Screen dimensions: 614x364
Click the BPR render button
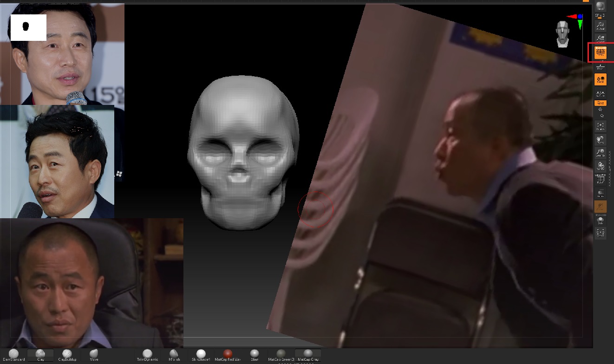coord(601,6)
